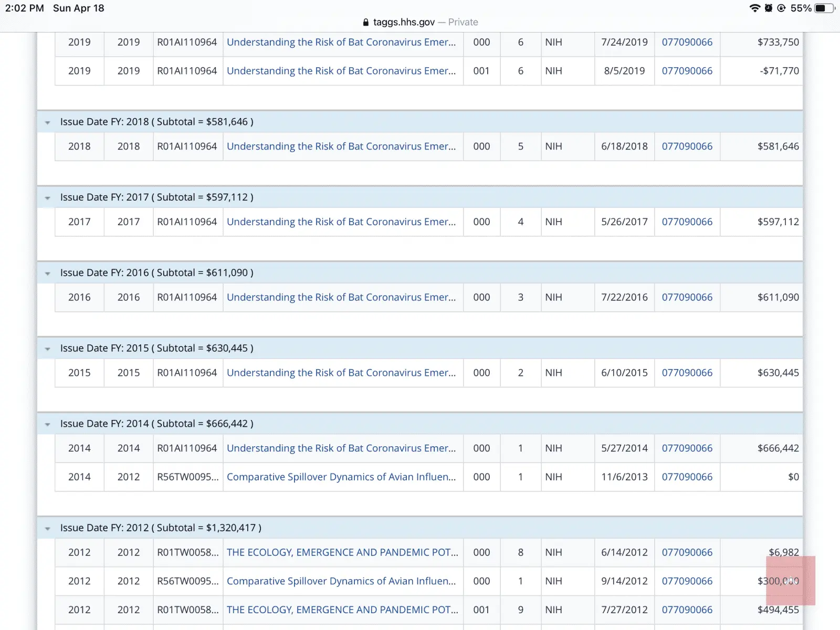Screen dimensions: 840x630
Task: Collapse the Issue Date FY: 2016 group
Action: [48, 274]
